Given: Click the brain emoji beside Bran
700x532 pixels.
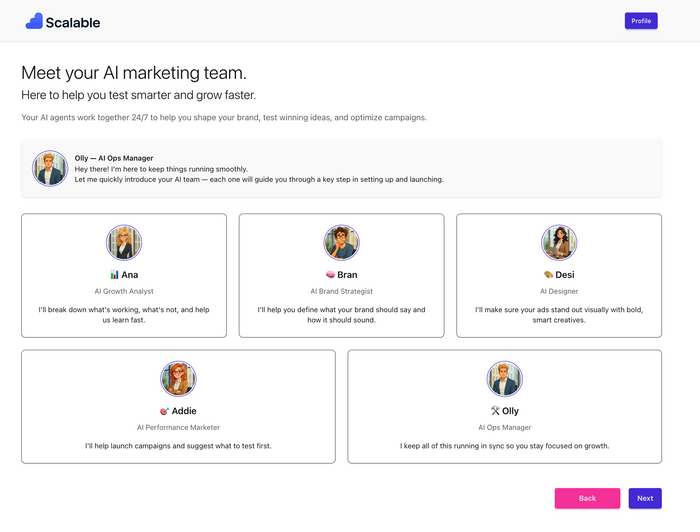Looking at the screenshot, I should click(330, 275).
